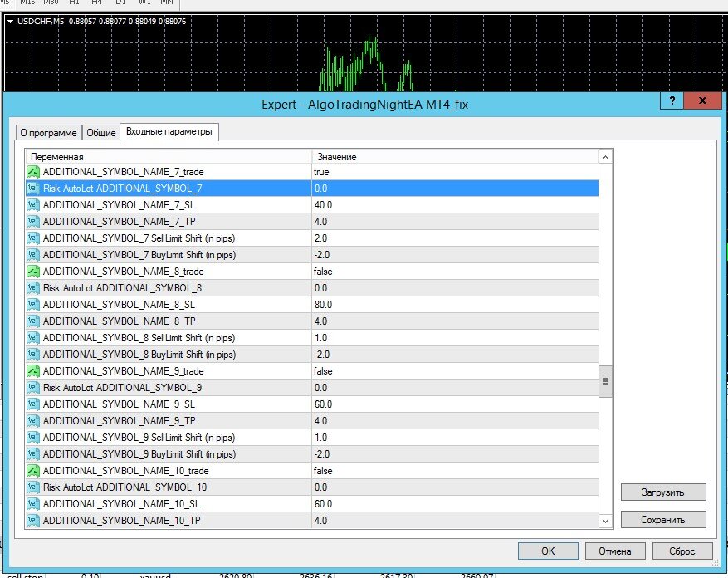Click the dialog help question mark button
The height and width of the screenshot is (578, 728).
click(672, 100)
